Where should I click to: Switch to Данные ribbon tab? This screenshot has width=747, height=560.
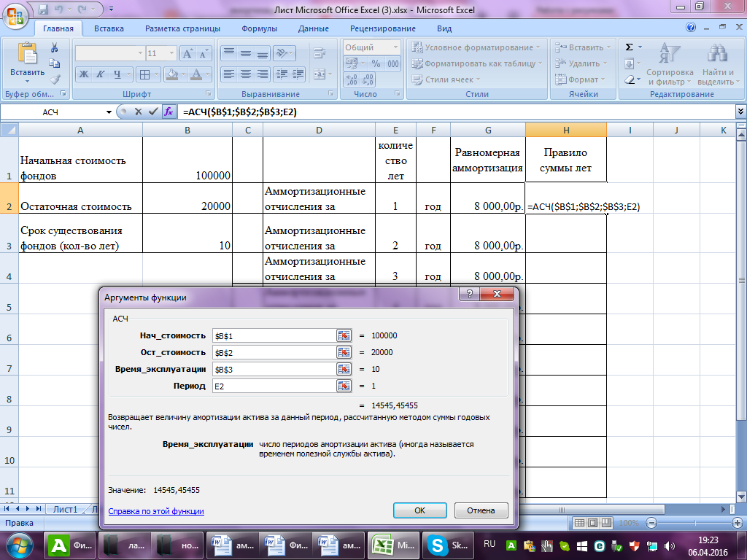point(314,28)
